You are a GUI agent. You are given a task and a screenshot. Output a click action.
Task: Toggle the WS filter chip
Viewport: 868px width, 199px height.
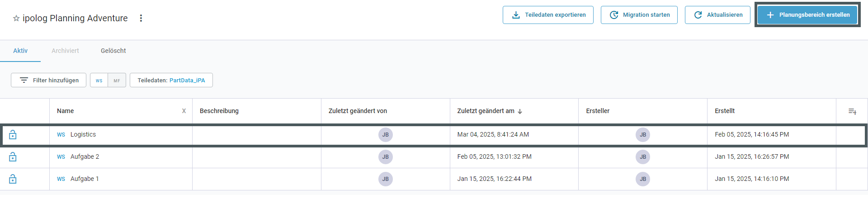[99, 80]
